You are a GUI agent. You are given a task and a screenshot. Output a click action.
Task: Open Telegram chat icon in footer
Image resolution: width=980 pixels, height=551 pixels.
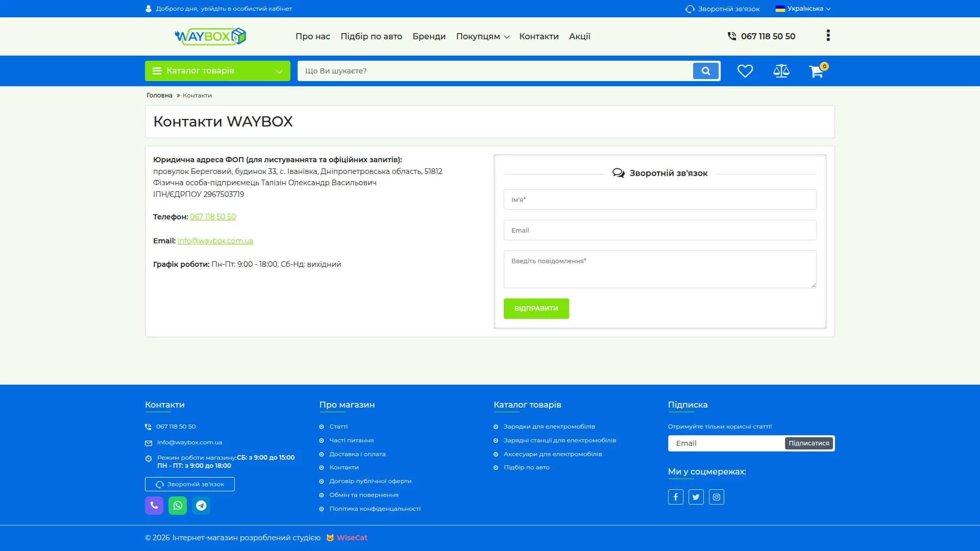point(201,506)
